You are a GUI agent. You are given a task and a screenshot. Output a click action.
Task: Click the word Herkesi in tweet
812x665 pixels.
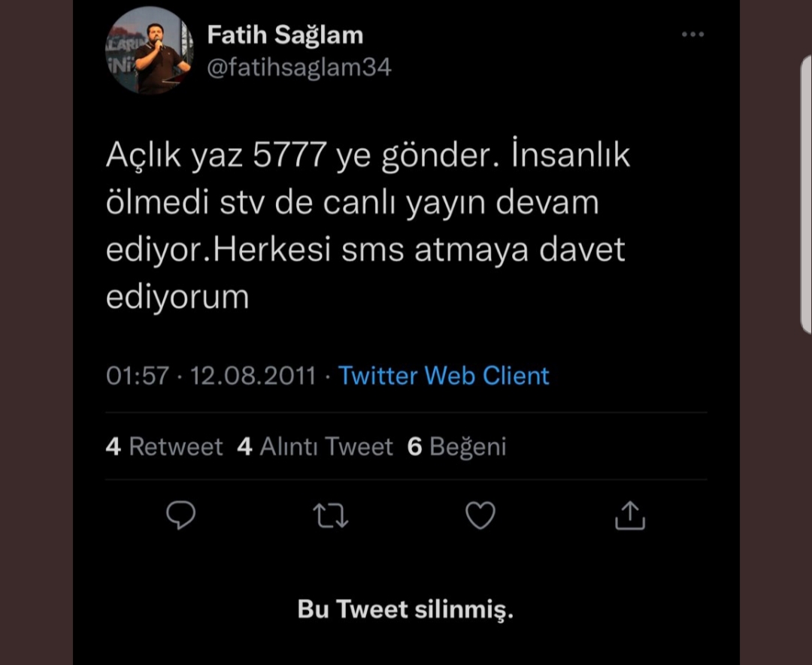pyautogui.click(x=272, y=250)
